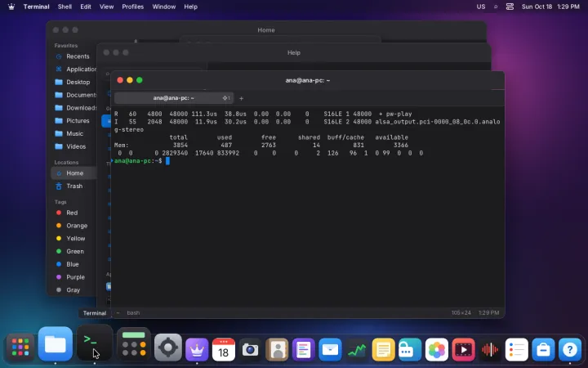Open the Photos flower icon in dock
Screen dimensions: 588x368
pyautogui.click(x=437, y=350)
